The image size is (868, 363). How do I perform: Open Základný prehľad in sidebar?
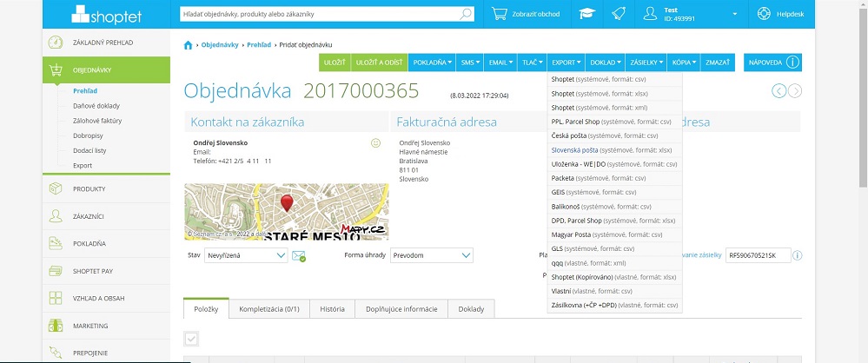click(x=106, y=43)
